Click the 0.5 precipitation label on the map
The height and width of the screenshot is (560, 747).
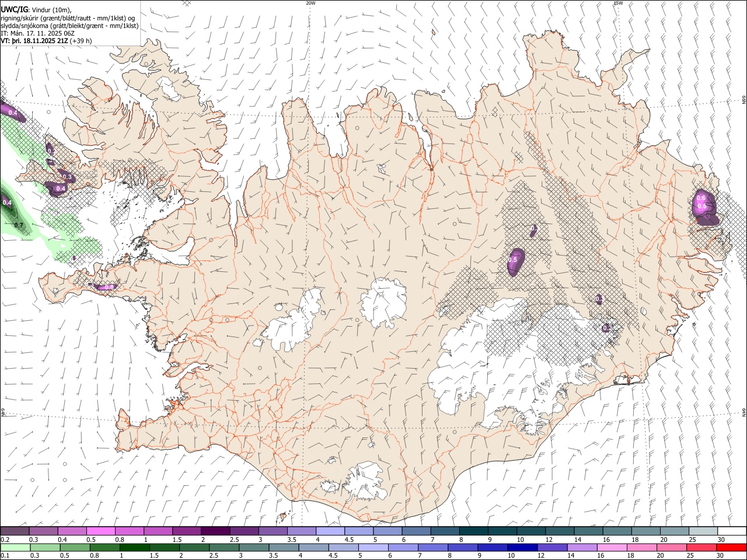[x=513, y=260]
